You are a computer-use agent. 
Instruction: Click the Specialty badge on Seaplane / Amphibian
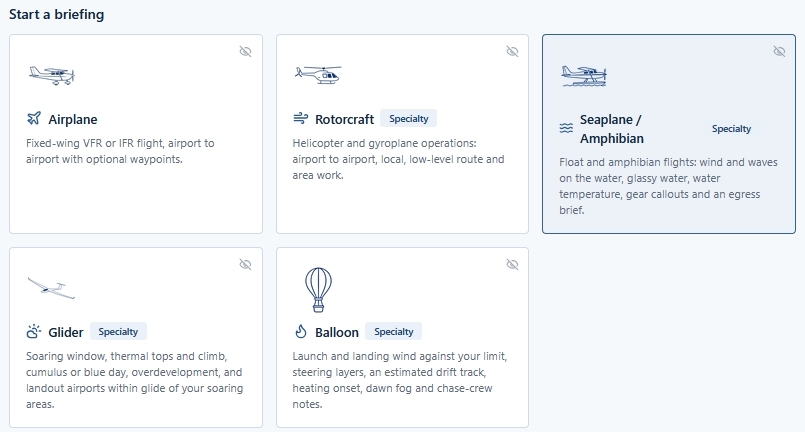[732, 128]
